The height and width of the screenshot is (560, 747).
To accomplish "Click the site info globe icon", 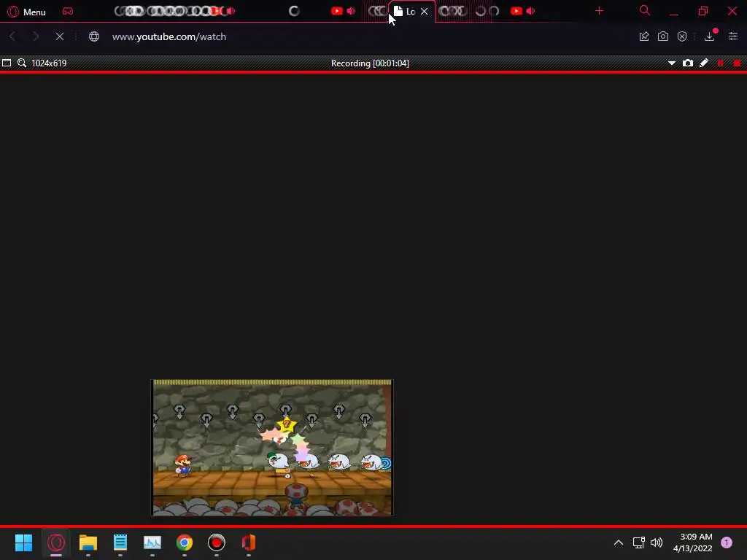I will click(94, 36).
